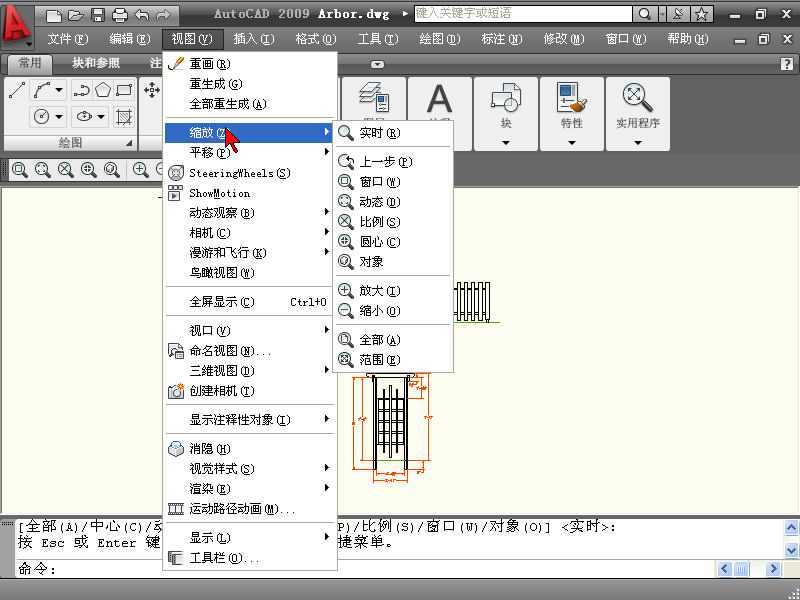Click command window scroll up arrow
The width and height of the screenshot is (800, 600).
791,527
